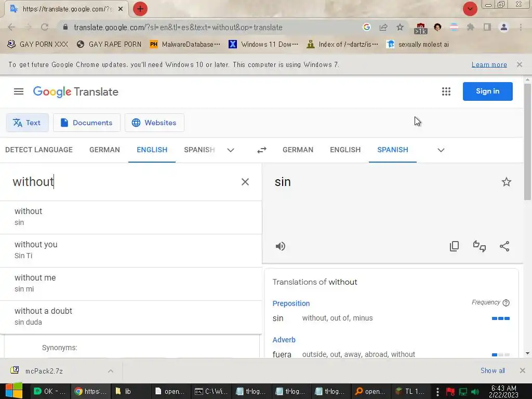The height and width of the screenshot is (399, 532).
Task: Open MalwareDatabase bookmark
Action: point(185,45)
